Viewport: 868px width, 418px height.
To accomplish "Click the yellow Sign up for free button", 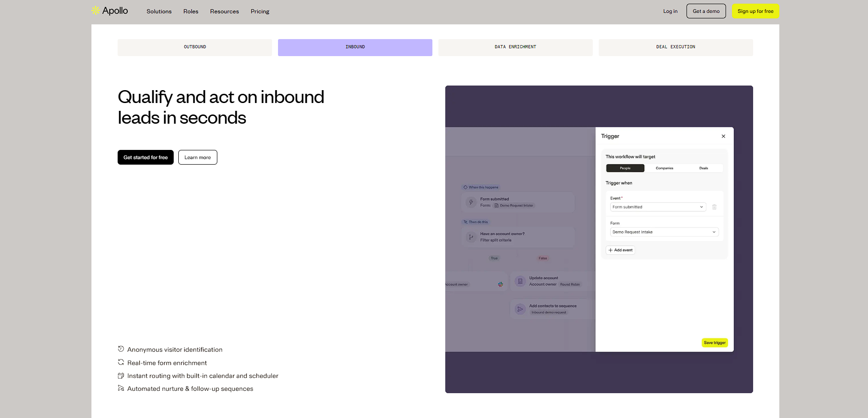I will pyautogui.click(x=755, y=11).
